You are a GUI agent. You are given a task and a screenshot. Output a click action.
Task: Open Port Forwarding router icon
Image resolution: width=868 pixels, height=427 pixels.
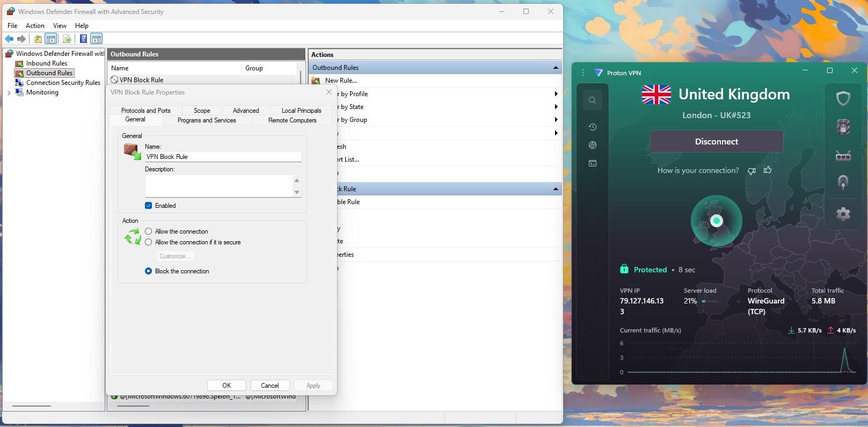[x=843, y=156]
